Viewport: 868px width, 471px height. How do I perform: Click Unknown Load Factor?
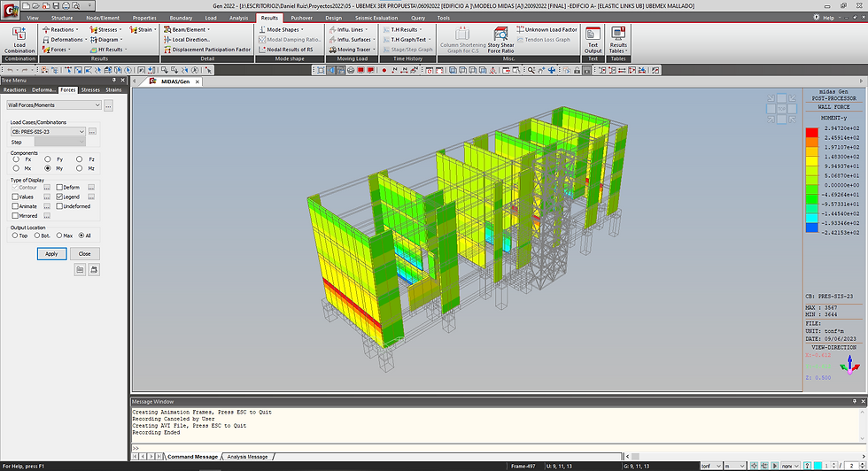click(547, 29)
